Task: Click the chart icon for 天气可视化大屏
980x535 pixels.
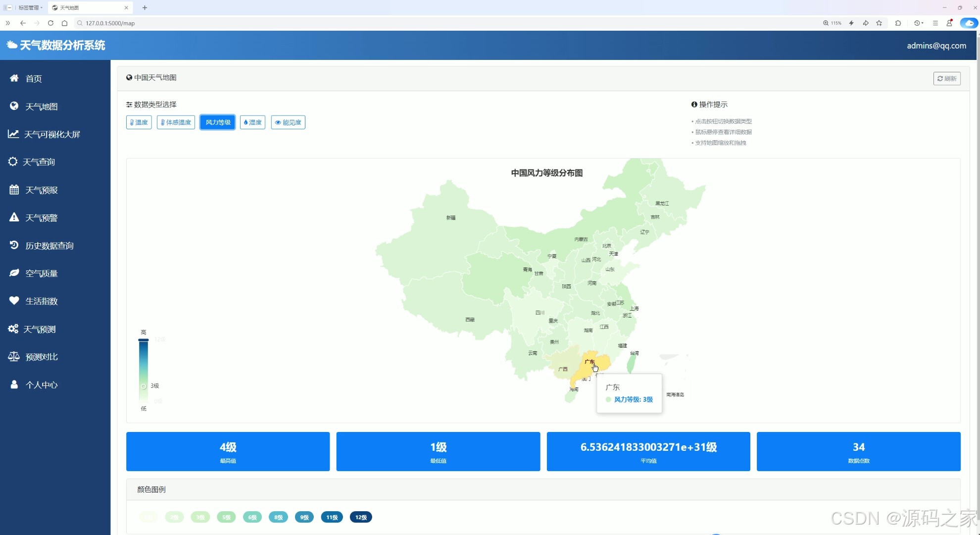Action: tap(13, 134)
